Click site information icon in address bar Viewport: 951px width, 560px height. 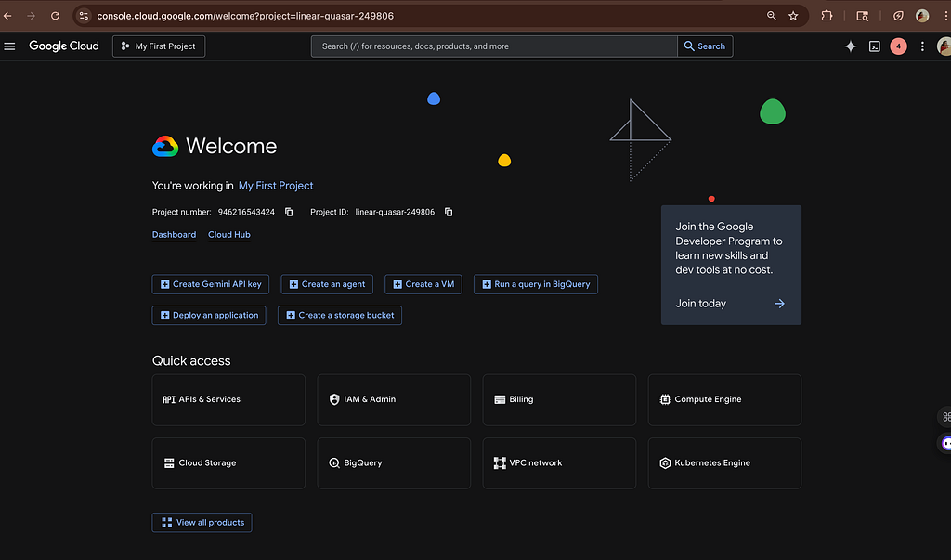point(84,16)
